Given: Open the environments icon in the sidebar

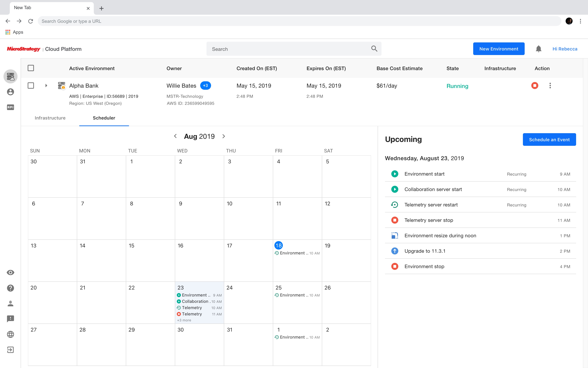Looking at the screenshot, I should click(x=10, y=76).
